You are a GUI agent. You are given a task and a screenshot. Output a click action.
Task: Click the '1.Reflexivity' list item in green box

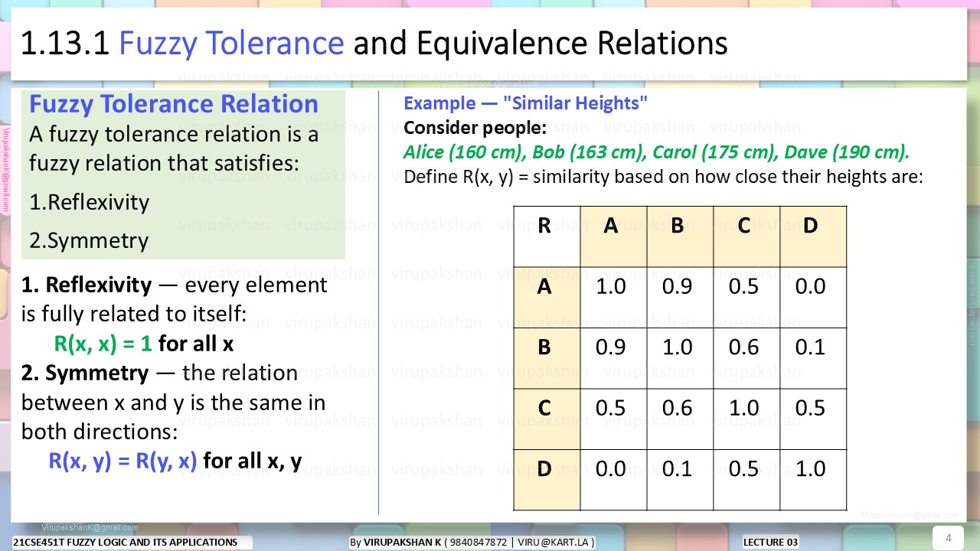pos(89,203)
